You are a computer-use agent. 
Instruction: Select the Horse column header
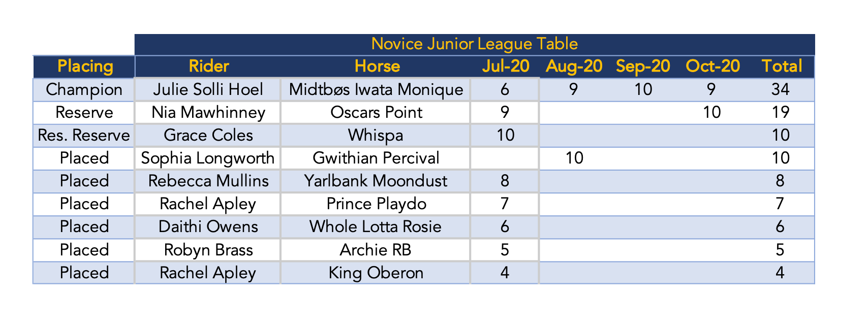377,67
